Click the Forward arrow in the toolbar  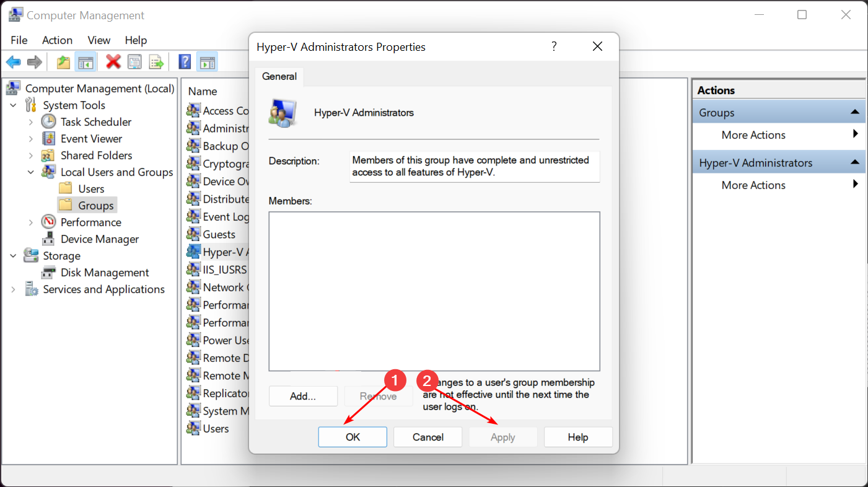tap(35, 62)
